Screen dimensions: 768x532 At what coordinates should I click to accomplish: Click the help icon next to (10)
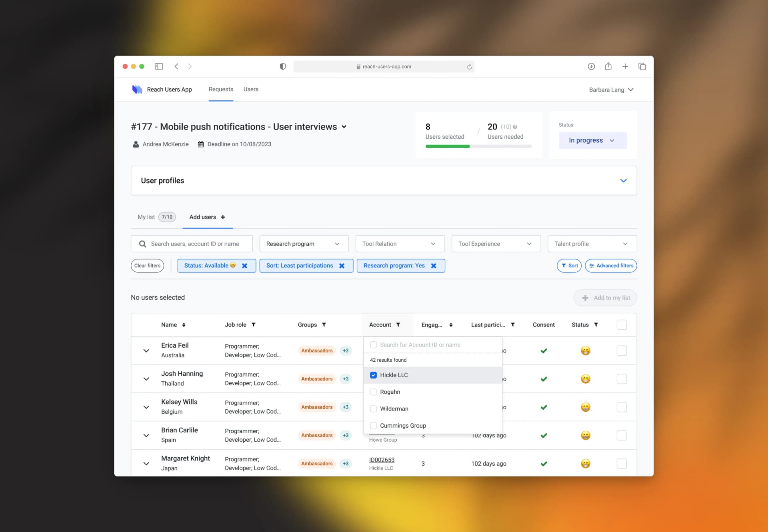pos(515,127)
